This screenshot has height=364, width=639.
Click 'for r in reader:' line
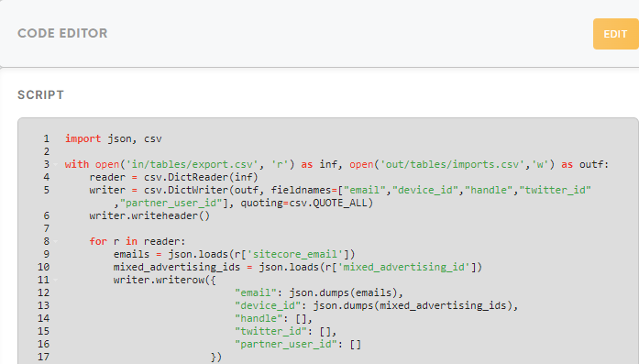[138, 242]
